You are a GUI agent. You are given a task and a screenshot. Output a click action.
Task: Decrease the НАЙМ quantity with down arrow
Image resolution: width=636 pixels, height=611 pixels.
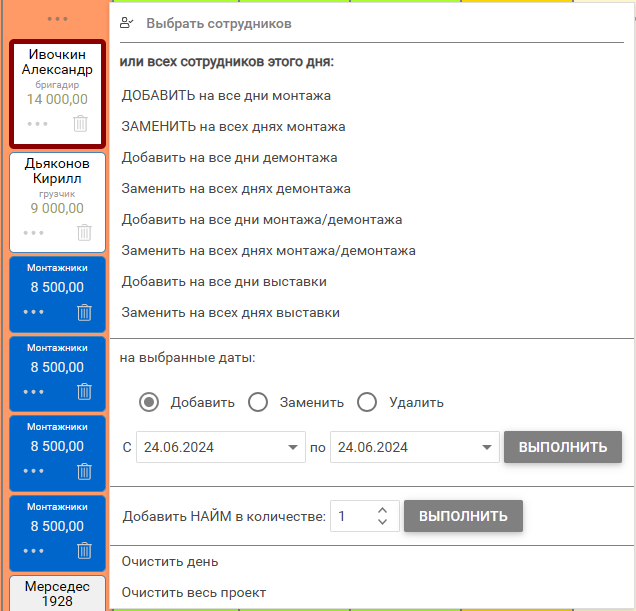click(x=382, y=523)
